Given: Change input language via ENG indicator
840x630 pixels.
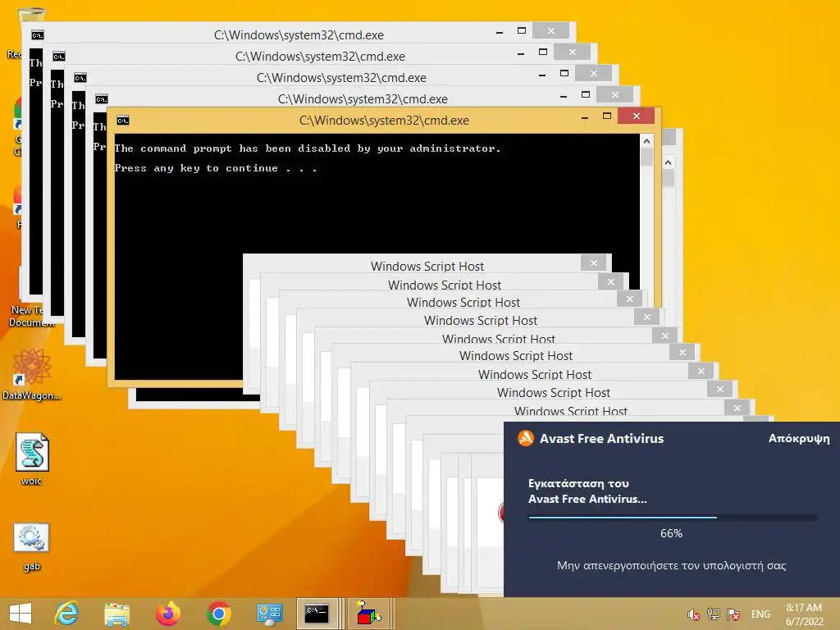Looking at the screenshot, I should (760, 614).
